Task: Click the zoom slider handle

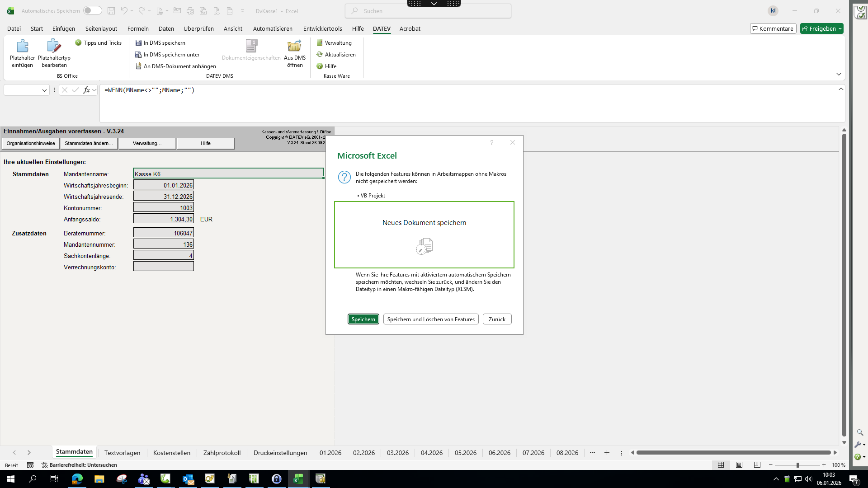Action: tap(797, 465)
